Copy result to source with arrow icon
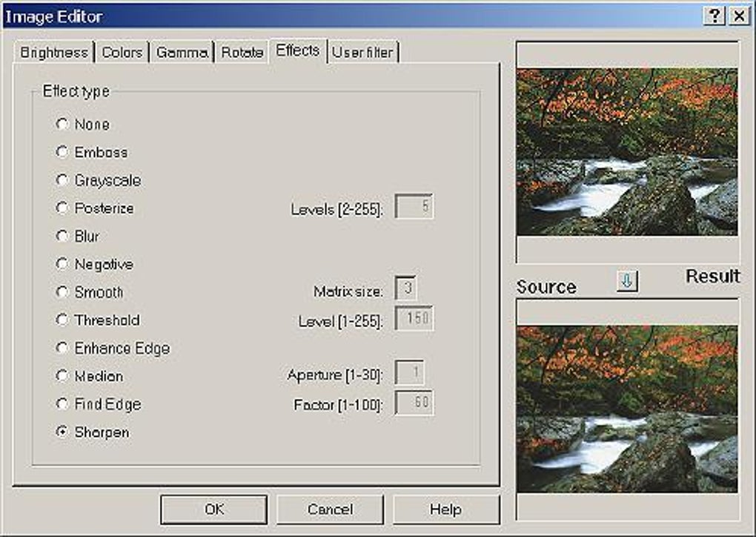Viewport: 756px width, 537px height. point(627,281)
